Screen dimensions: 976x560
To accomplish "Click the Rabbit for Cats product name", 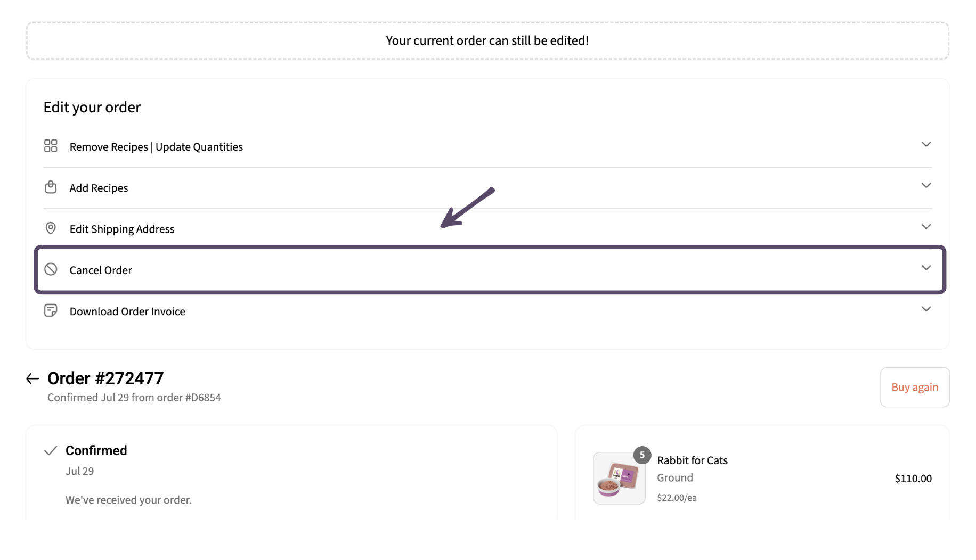I will (x=692, y=460).
